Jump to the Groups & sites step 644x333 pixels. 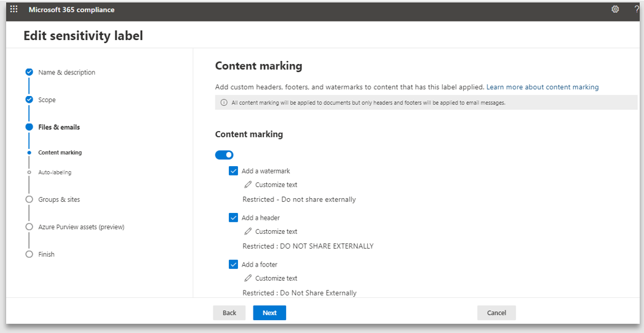[59, 199]
